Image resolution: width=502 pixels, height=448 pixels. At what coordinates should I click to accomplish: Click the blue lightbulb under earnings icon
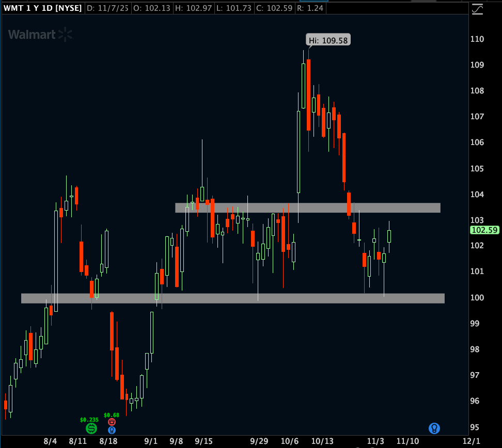[112, 430]
